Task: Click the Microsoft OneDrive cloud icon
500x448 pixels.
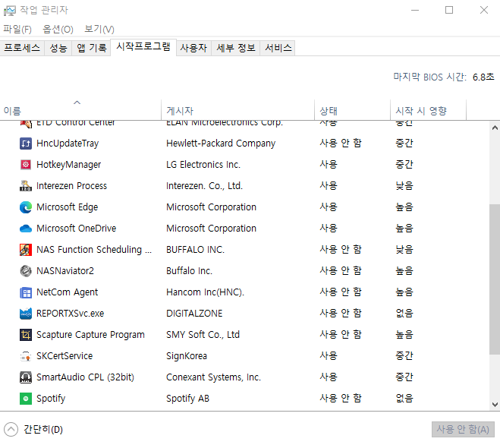Action: [x=26, y=229]
